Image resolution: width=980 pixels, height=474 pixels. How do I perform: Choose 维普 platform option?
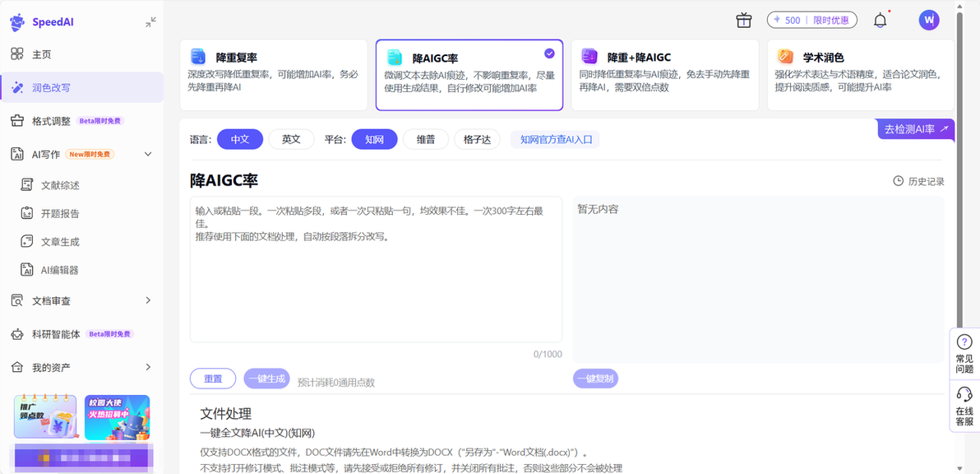[x=426, y=139]
